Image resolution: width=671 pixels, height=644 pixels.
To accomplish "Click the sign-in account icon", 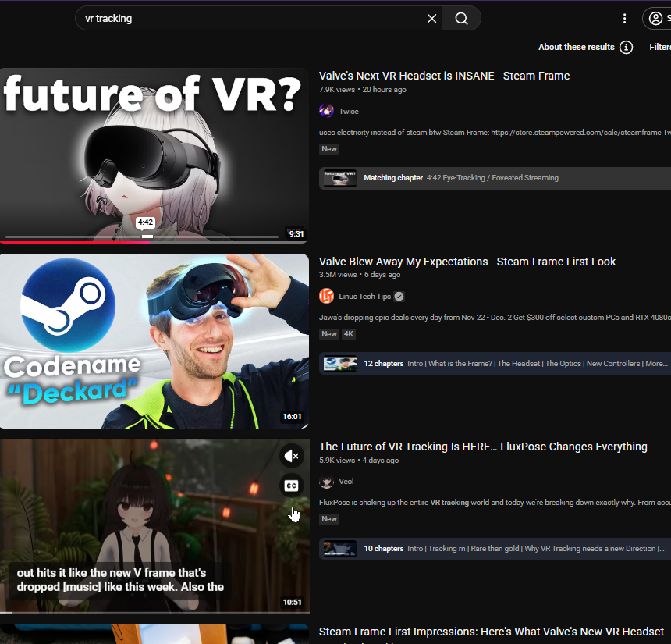I will tap(656, 19).
